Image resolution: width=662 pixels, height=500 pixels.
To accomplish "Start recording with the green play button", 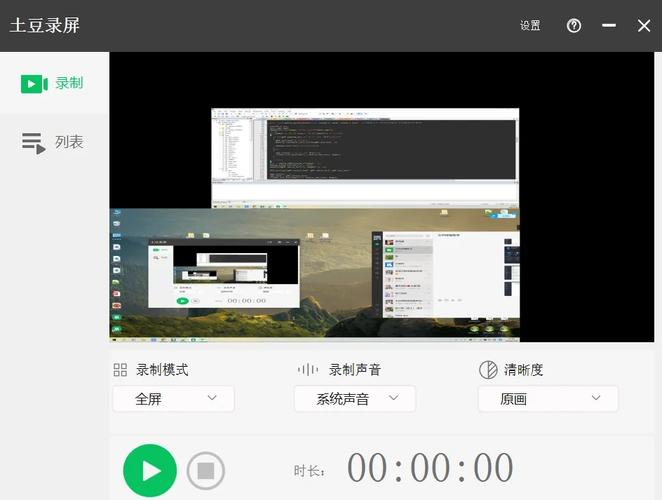I will pos(150,471).
